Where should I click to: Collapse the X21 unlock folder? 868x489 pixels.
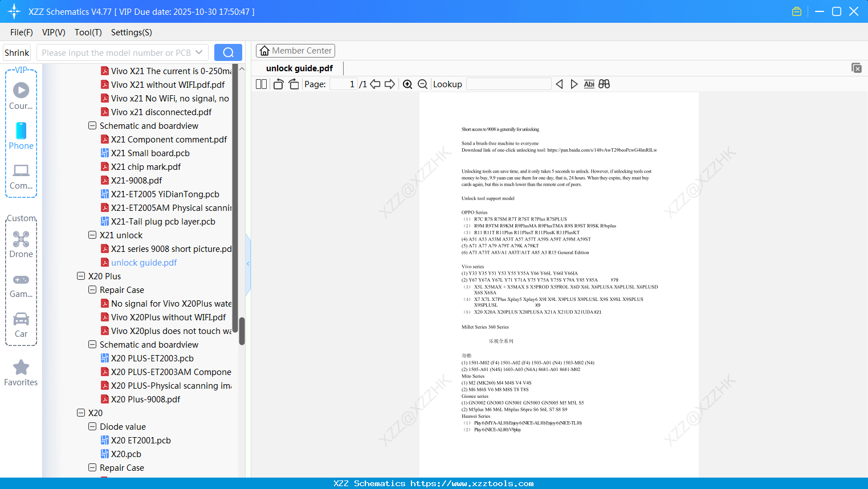tap(92, 235)
